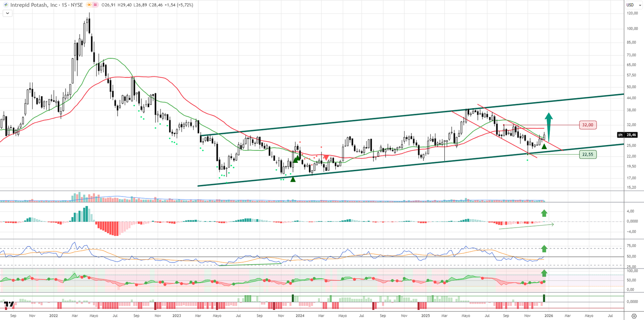Click the 2026 label on time axis
Screen dimensions: 644x320
[549, 316]
